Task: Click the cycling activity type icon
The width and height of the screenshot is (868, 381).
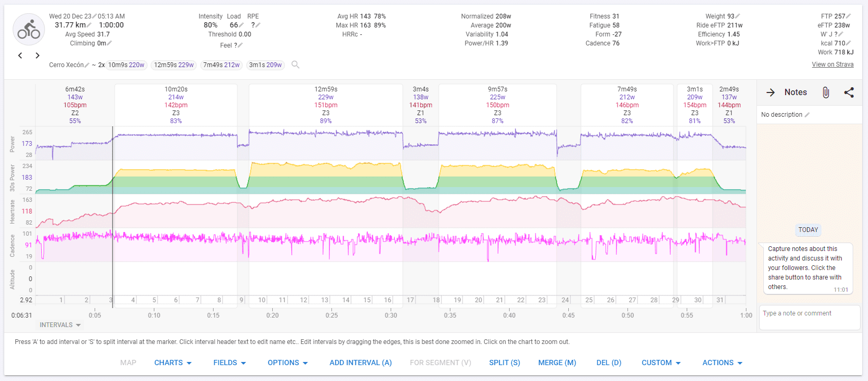Action: 29,30
